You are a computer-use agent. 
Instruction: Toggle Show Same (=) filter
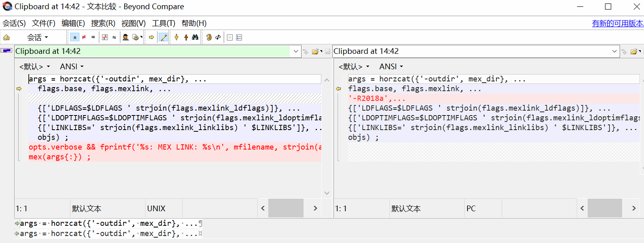[x=93, y=37]
